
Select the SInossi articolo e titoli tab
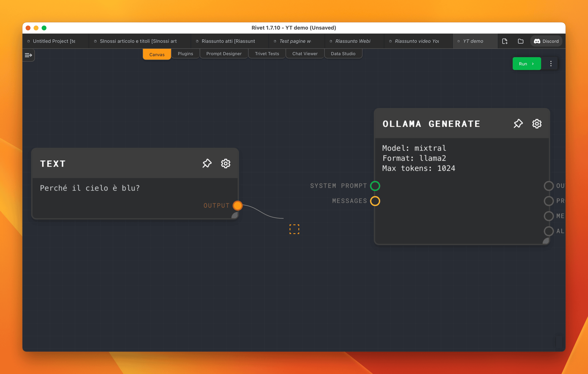[x=140, y=41]
